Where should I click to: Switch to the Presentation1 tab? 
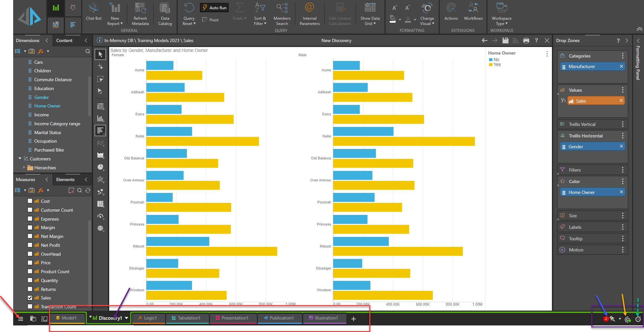[x=233, y=318]
